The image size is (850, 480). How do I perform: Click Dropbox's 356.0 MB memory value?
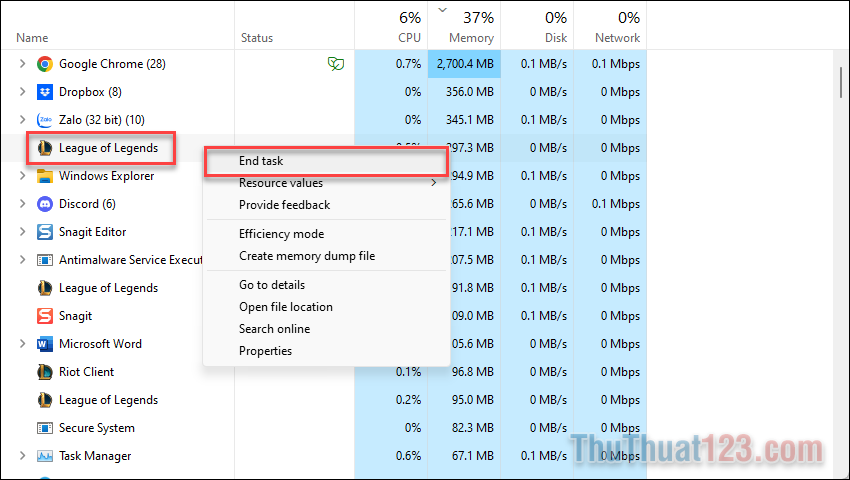coord(469,92)
